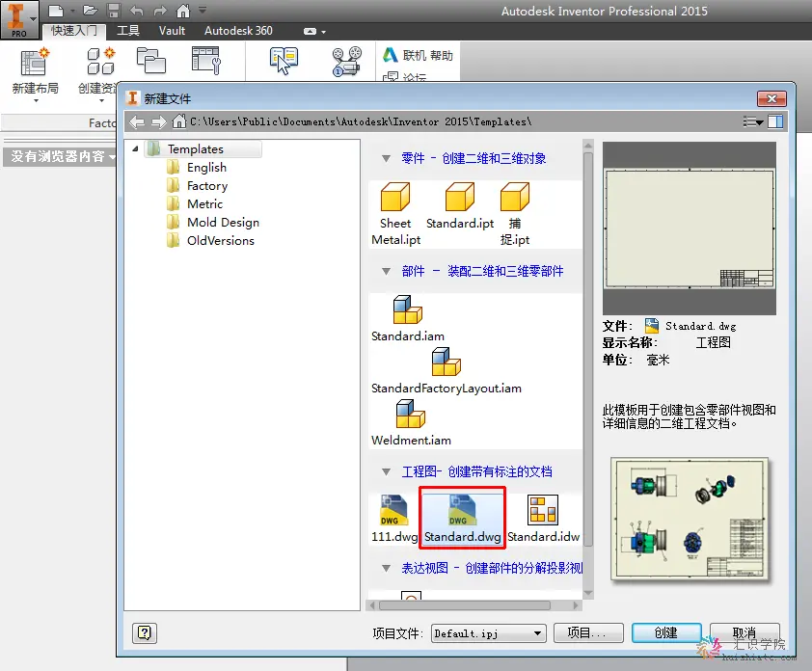
Task: Click the help question mark button
Action: tap(145, 632)
